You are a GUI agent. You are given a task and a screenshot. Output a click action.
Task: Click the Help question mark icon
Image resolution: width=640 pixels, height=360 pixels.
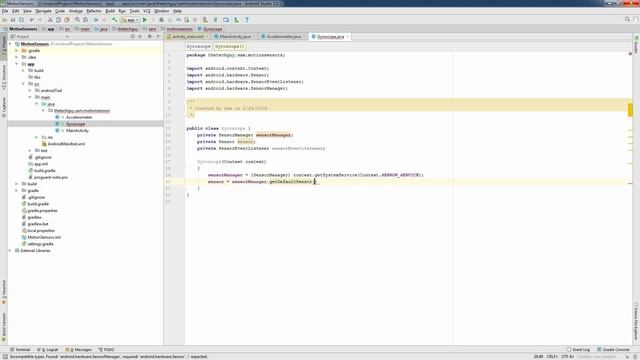[247, 20]
